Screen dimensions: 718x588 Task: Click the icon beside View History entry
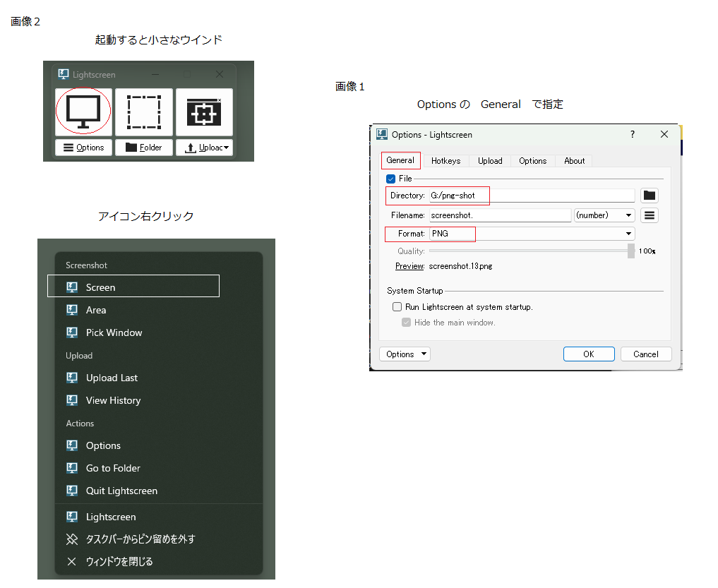pos(72,400)
